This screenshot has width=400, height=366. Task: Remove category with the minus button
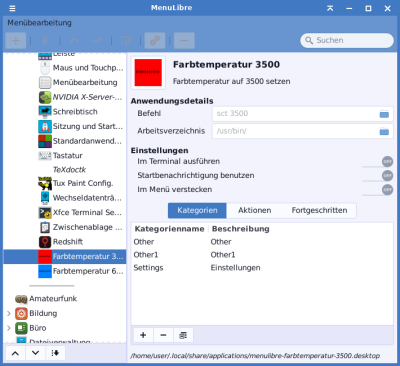tap(163, 335)
